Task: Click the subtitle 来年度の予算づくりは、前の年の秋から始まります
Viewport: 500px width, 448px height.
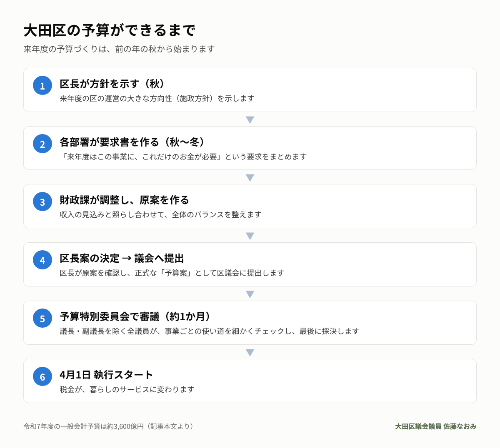Action: point(119,49)
